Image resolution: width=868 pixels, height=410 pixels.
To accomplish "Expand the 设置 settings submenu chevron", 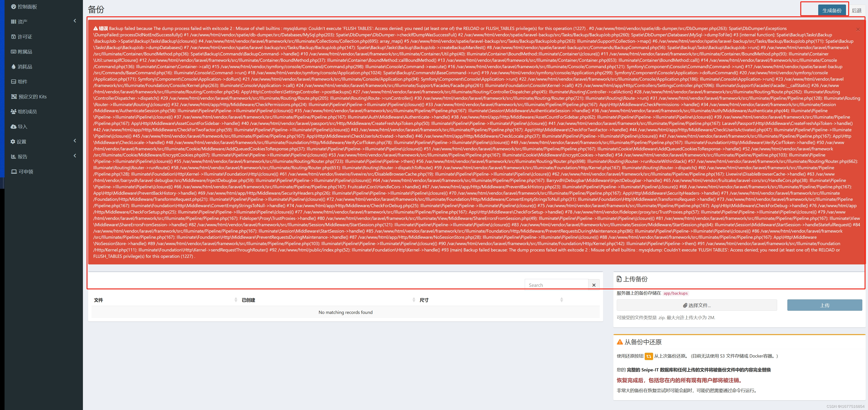I will click(75, 141).
